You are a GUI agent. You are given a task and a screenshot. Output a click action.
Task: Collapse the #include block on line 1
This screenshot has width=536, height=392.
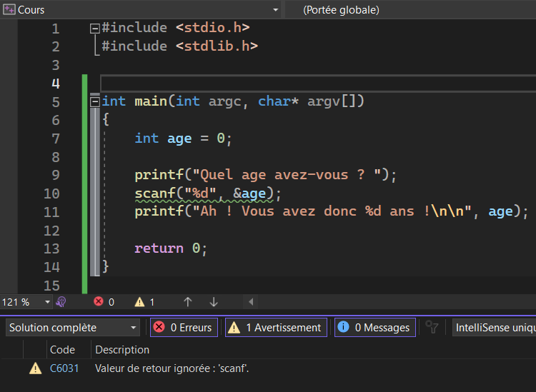[x=94, y=29]
